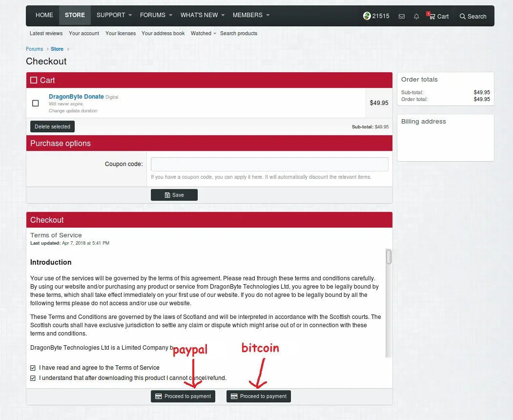The height and width of the screenshot is (420, 513).
Task: Open the Members section
Action: pos(247,15)
